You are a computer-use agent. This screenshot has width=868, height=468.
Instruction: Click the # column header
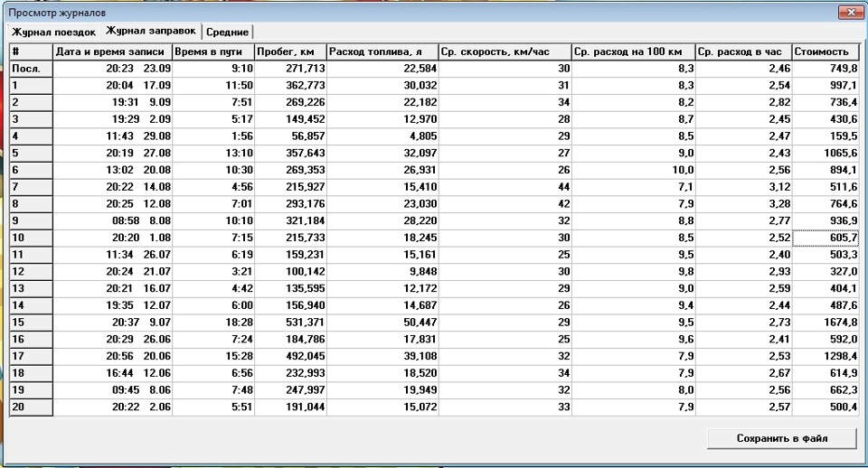[31, 51]
